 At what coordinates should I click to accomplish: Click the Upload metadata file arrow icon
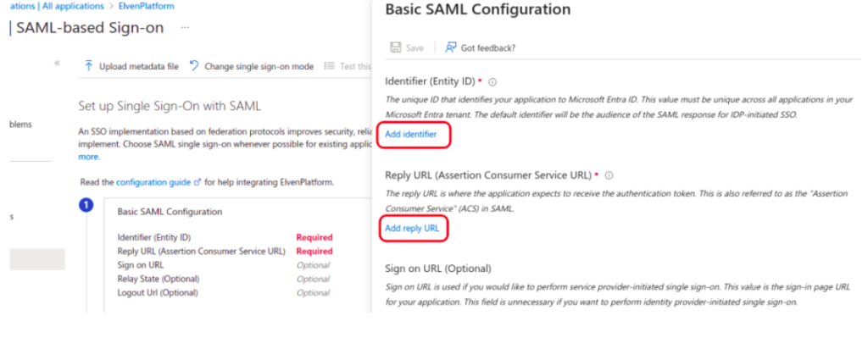(x=88, y=66)
